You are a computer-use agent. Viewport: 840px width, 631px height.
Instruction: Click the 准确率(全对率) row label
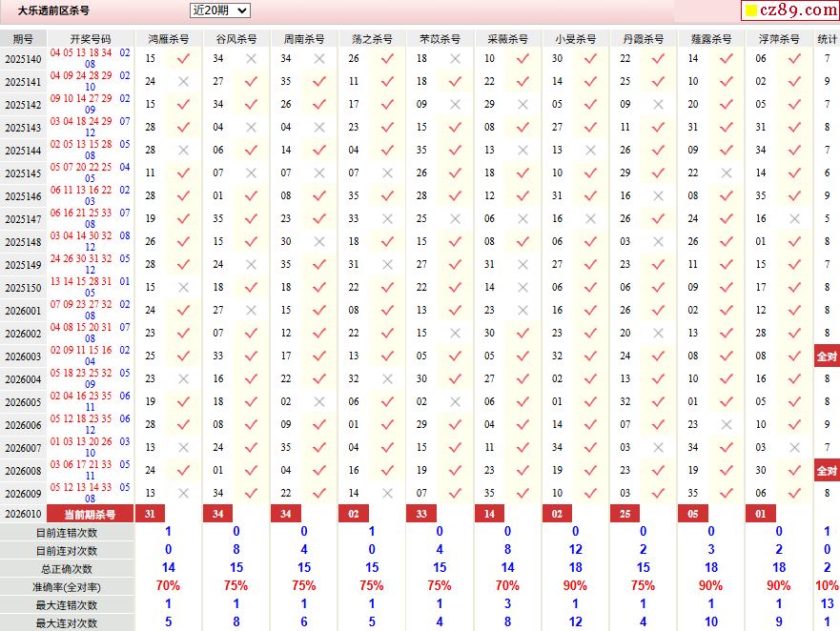pos(67,587)
